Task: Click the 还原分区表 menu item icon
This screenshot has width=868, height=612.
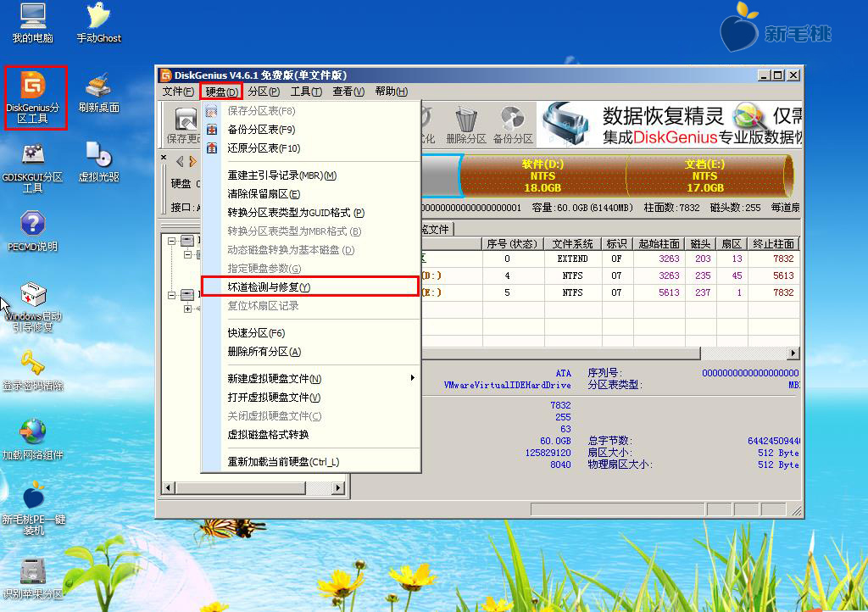Action: coord(211,147)
